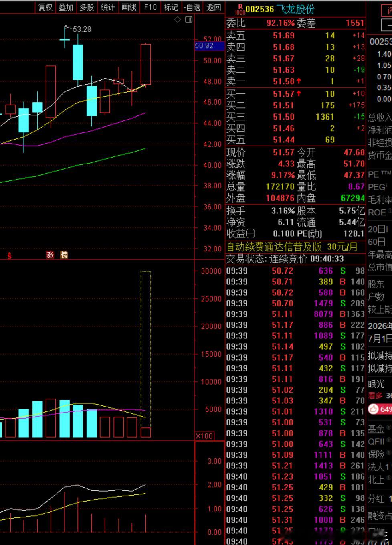Select the trade tick at 50.70 with 1479 volume
This screenshot has width=392, height=545.
[296, 303]
